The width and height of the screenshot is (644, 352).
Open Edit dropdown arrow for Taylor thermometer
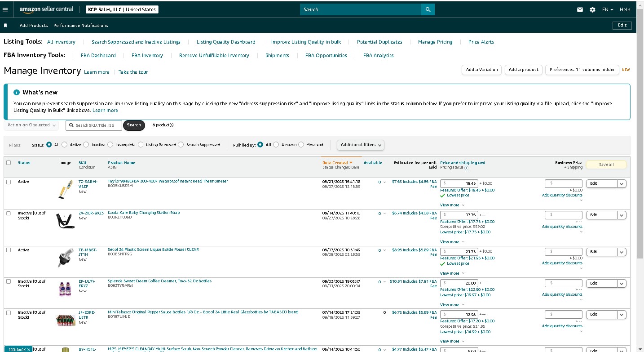click(x=622, y=183)
